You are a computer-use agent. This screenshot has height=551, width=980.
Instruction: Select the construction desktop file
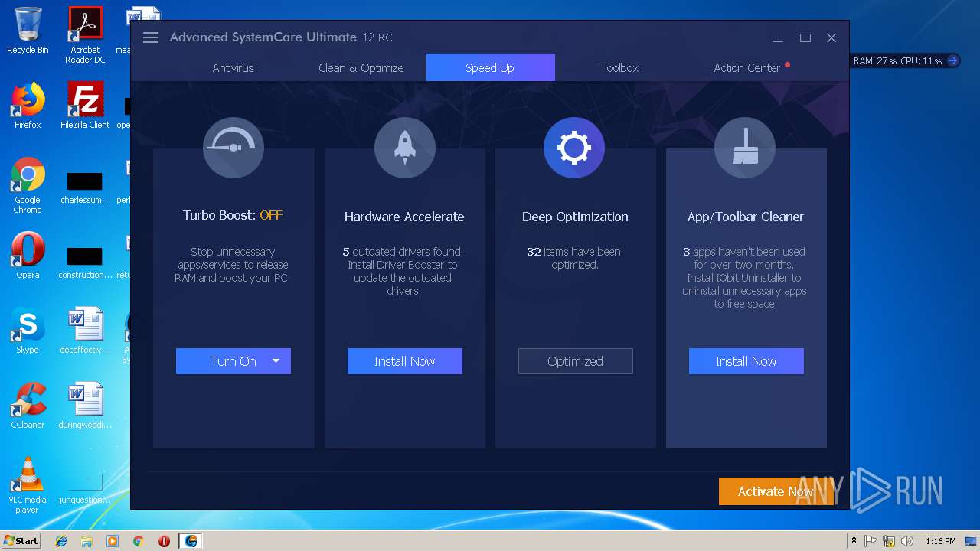point(85,262)
